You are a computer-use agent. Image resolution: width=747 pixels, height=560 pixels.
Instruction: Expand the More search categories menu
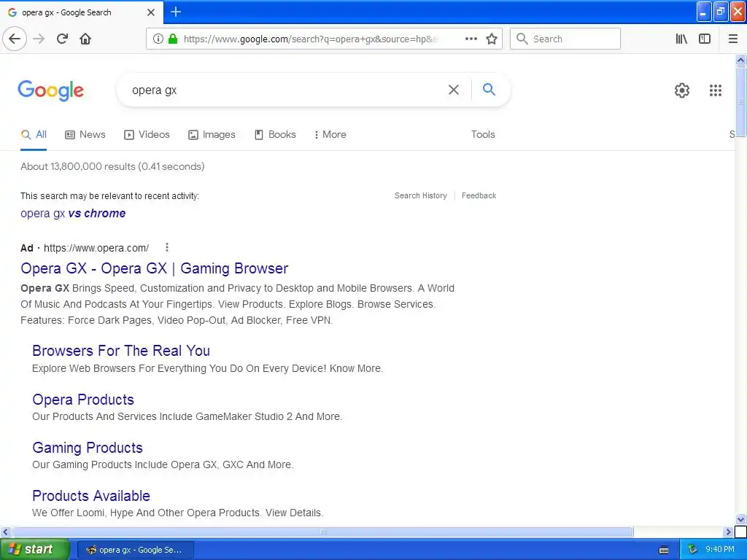pyautogui.click(x=330, y=135)
